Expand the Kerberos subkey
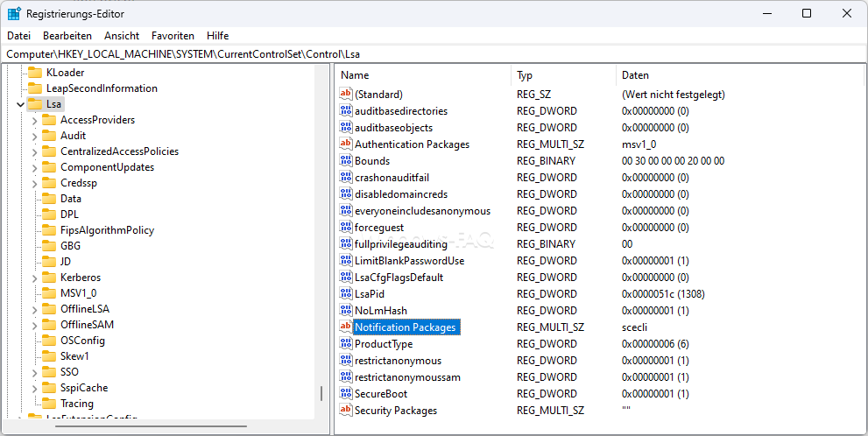The width and height of the screenshot is (868, 436). [x=35, y=278]
